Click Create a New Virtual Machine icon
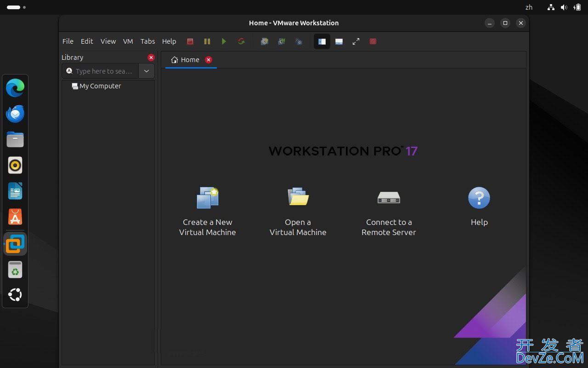The height and width of the screenshot is (368, 588). pyautogui.click(x=208, y=198)
